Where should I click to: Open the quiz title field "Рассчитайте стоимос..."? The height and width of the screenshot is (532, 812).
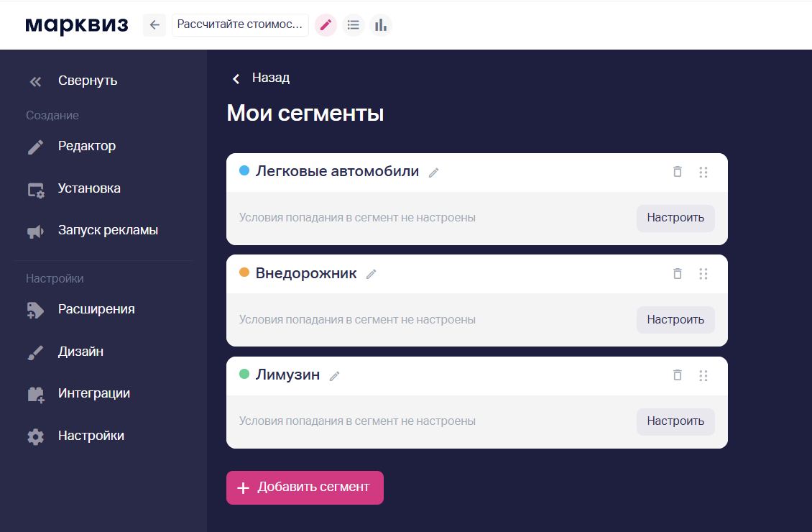pos(240,25)
